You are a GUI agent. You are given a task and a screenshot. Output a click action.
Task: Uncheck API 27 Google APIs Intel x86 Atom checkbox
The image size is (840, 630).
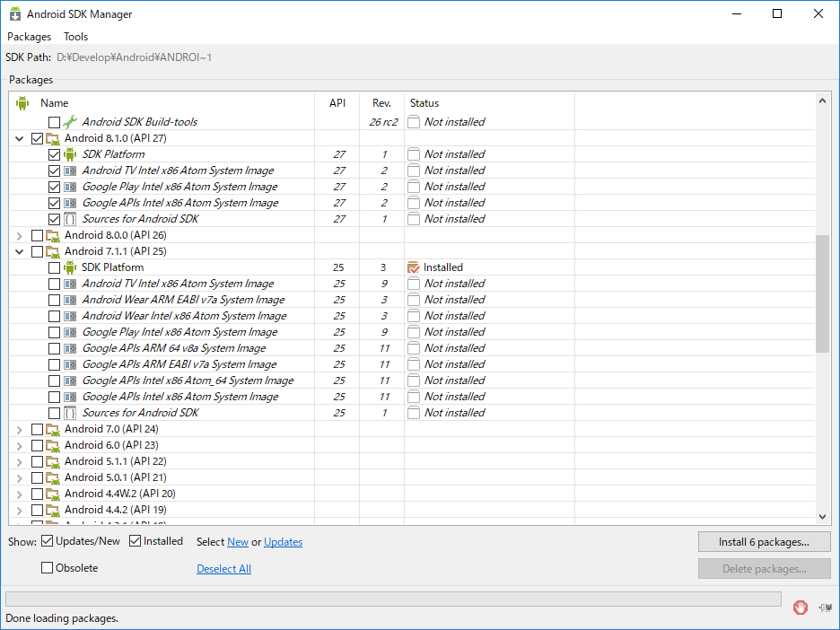(x=54, y=204)
